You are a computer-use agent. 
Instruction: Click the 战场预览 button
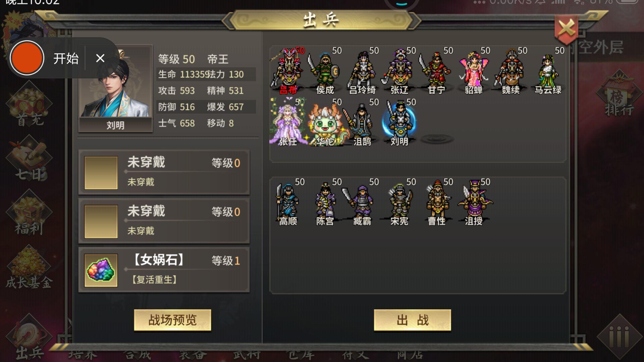[x=172, y=320]
